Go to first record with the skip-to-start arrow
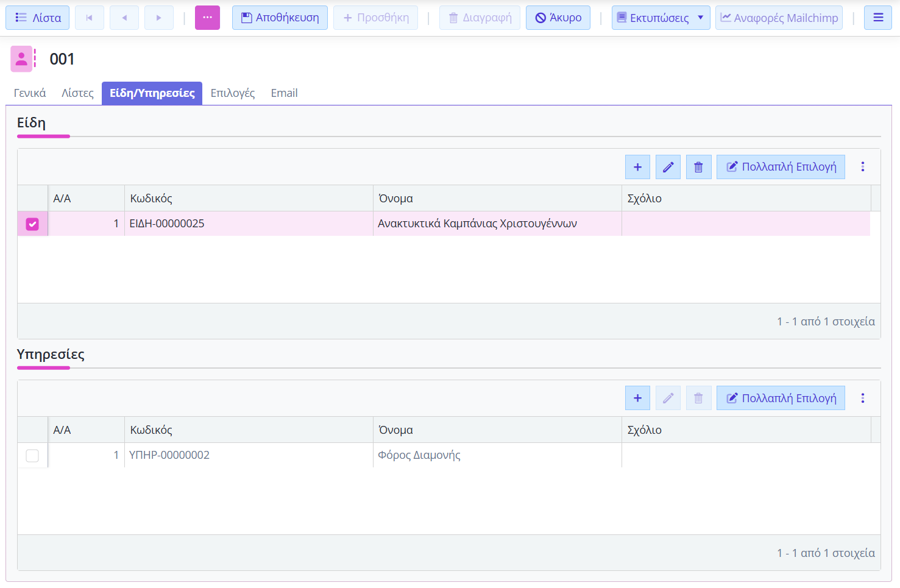900x588 pixels. (90, 18)
